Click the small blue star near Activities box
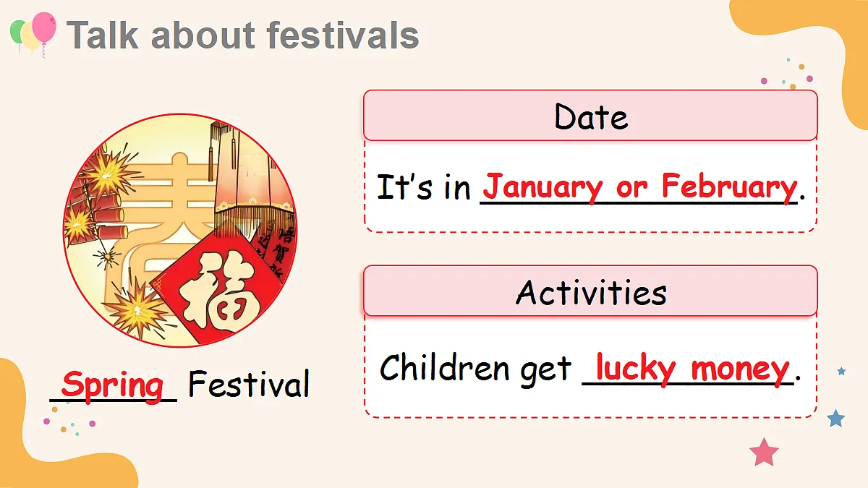The width and height of the screenshot is (868, 488). (x=841, y=371)
